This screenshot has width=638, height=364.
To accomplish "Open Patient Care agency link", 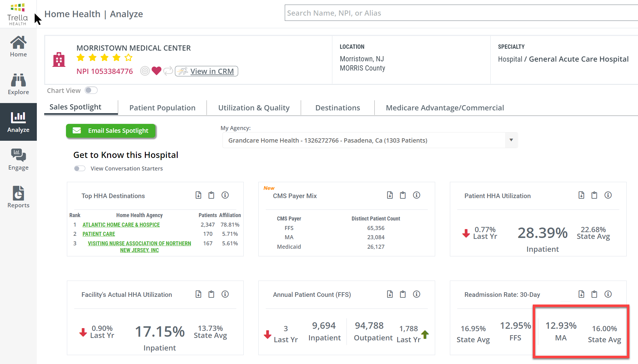I will tap(99, 234).
